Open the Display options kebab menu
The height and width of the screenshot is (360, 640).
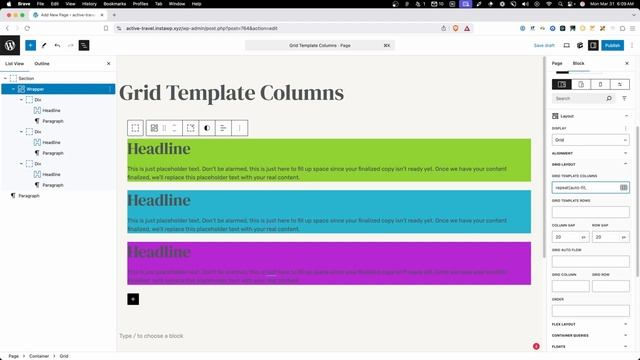625,128
